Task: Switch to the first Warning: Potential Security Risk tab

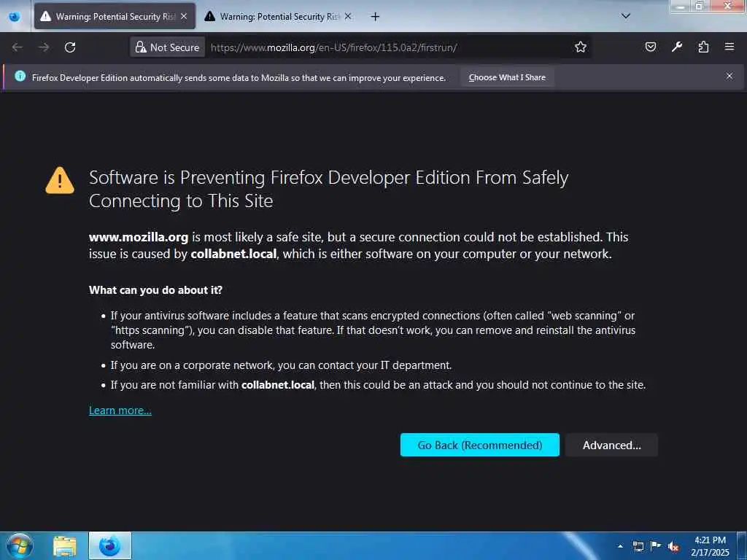Action: (115, 17)
